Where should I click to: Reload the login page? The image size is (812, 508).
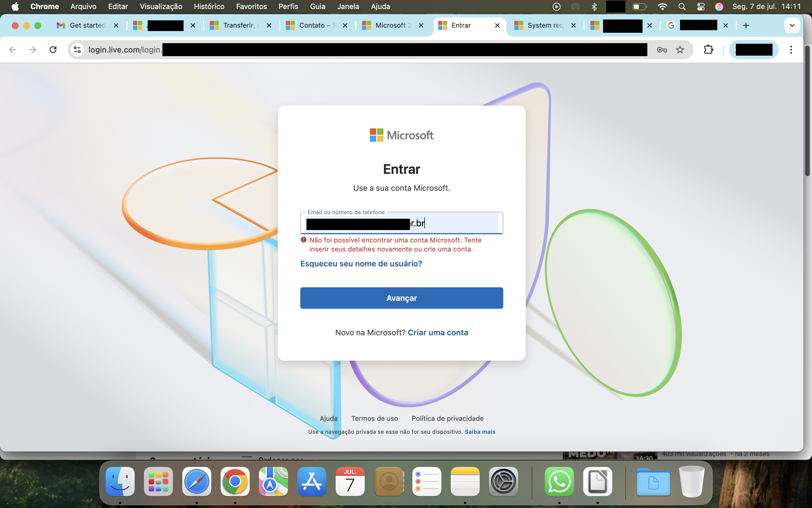pyautogui.click(x=53, y=50)
